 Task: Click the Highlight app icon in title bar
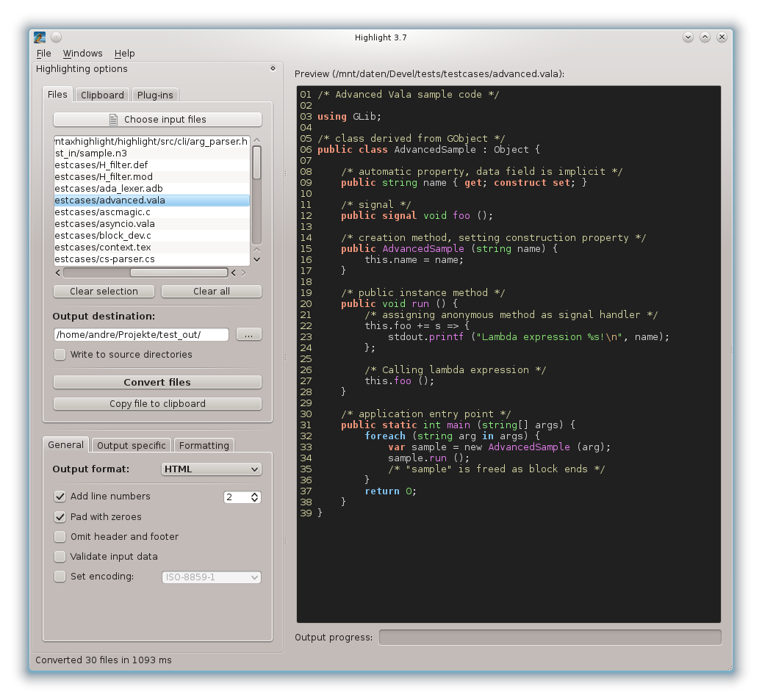point(40,37)
